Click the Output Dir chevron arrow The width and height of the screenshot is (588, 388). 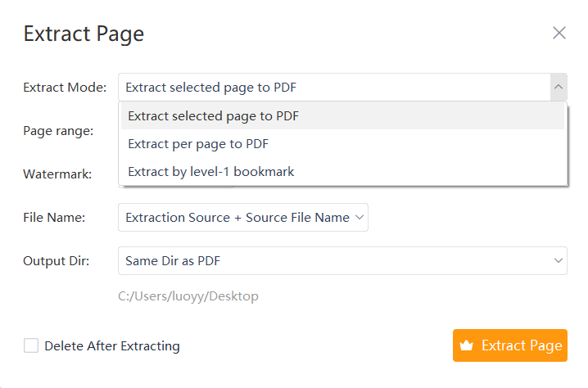558,261
